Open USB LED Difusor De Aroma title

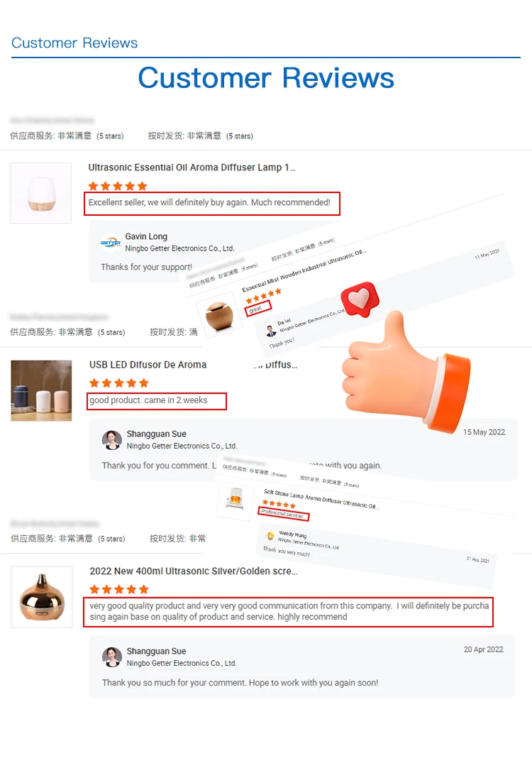point(148,365)
